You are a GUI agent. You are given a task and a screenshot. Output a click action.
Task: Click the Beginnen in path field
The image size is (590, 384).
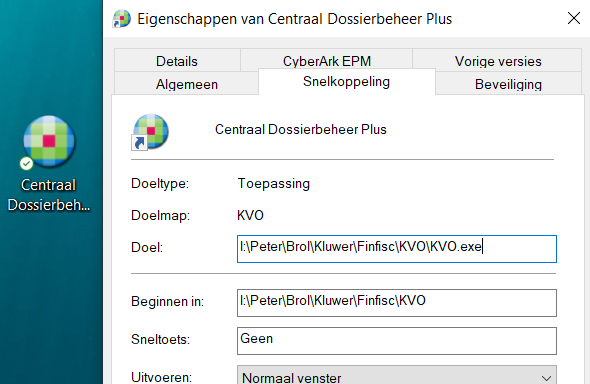397,303
